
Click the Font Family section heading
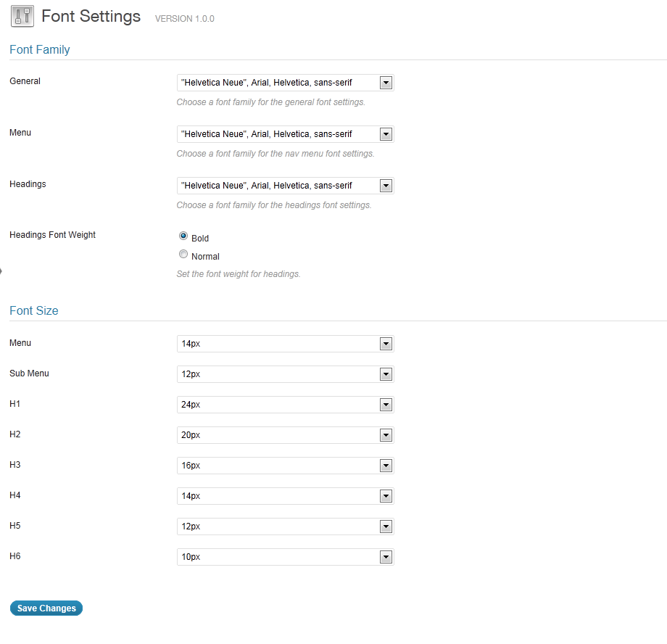click(x=40, y=50)
